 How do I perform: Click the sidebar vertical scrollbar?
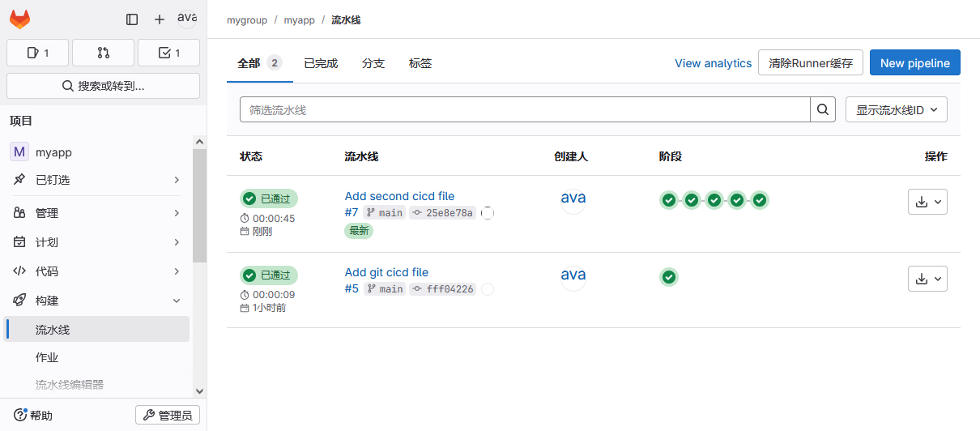pos(199,206)
